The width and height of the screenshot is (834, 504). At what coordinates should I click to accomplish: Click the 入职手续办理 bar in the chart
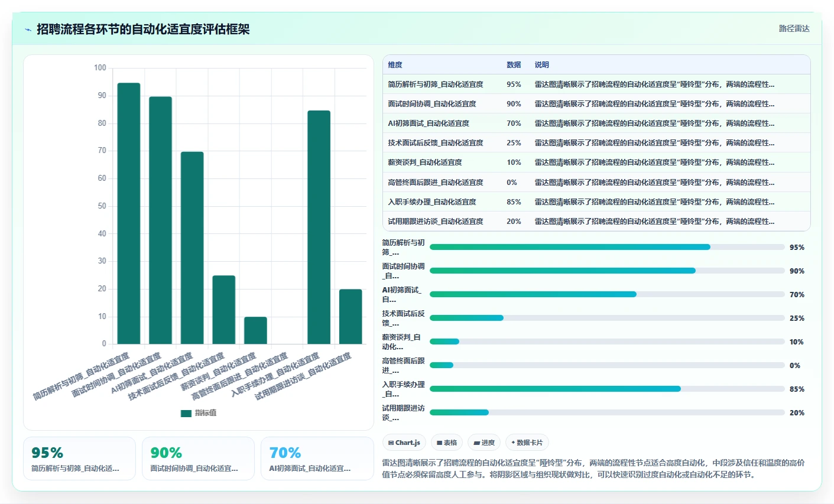[x=319, y=227]
